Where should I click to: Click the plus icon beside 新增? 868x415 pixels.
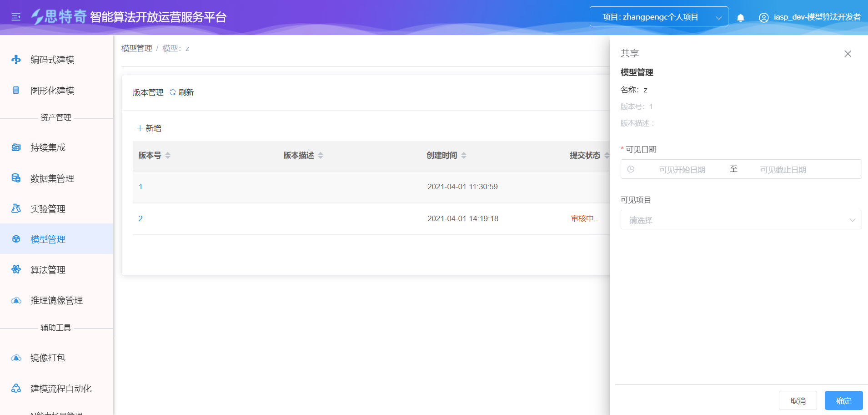[140, 128]
